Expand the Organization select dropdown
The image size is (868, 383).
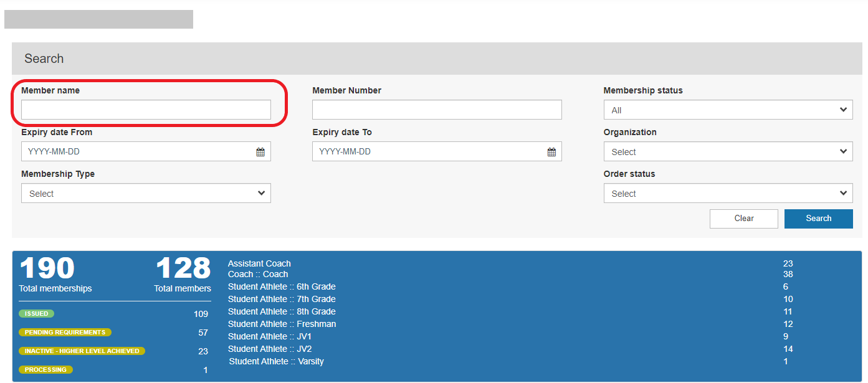[x=728, y=151]
